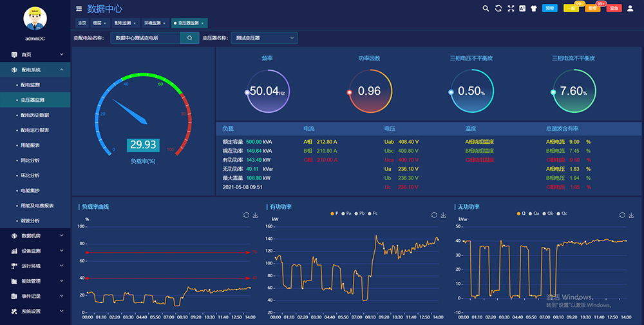Download the 负载率曲线 chart
Viewport: 644px width, 325px height.
[x=255, y=215]
